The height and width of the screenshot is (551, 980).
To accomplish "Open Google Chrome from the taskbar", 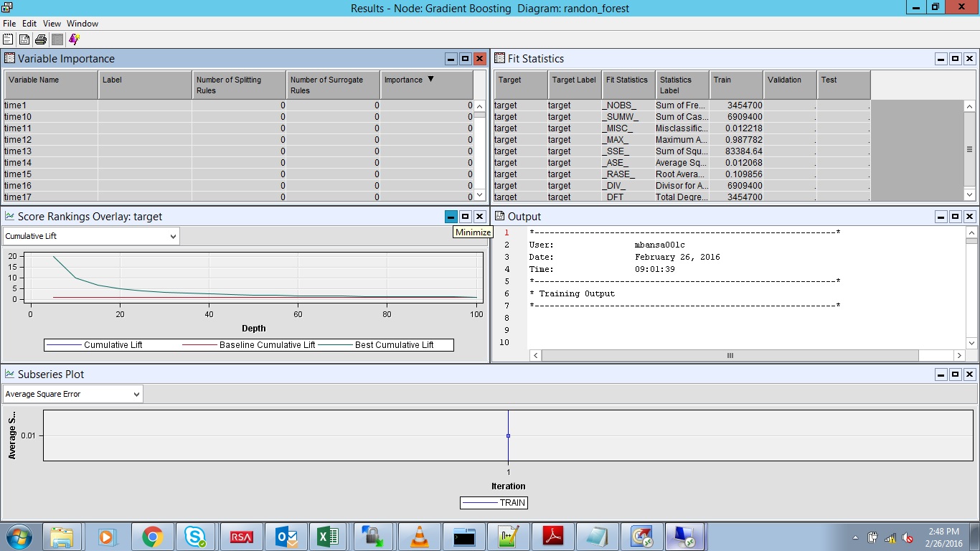I will click(x=152, y=537).
